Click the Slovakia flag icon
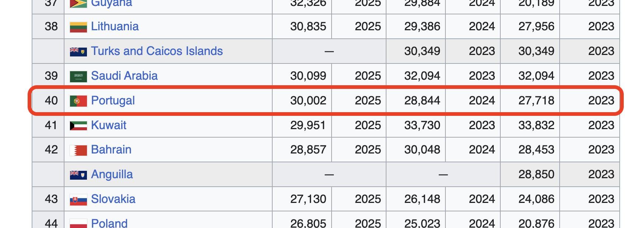Viewport: 644px width, 228px height. pos(78,200)
